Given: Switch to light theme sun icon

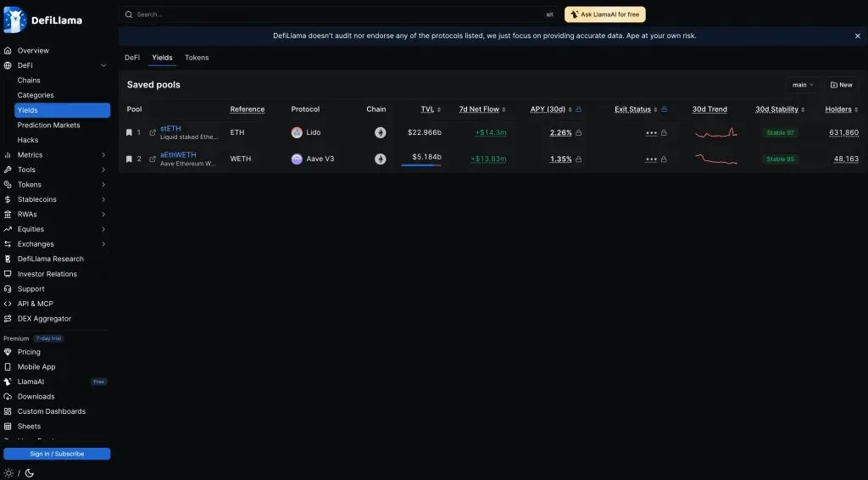Looking at the screenshot, I should (8, 473).
